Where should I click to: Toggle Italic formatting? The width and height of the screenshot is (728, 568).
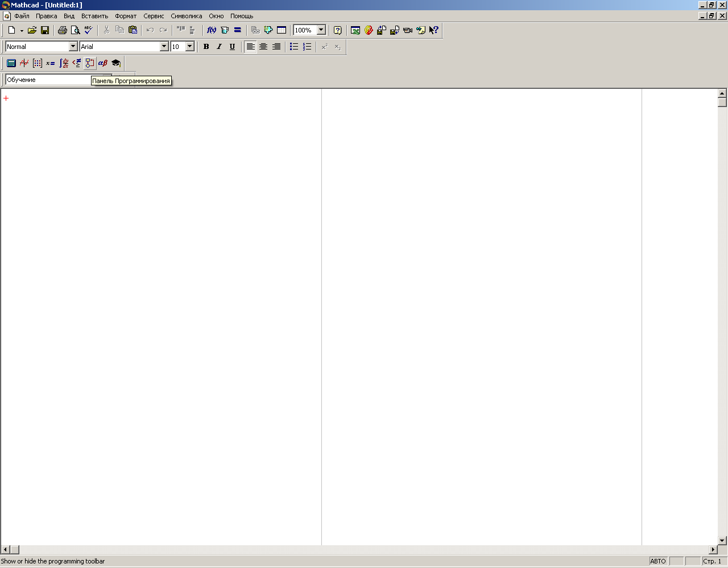(x=219, y=47)
